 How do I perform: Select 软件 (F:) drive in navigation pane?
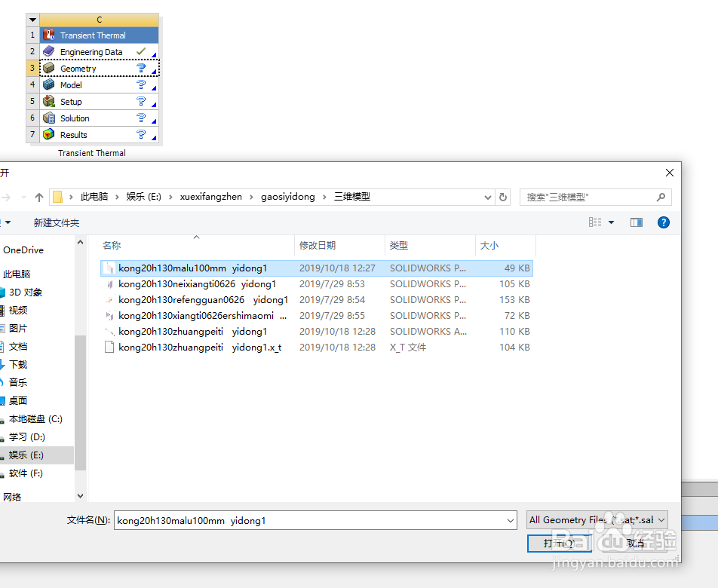pyautogui.click(x=26, y=473)
